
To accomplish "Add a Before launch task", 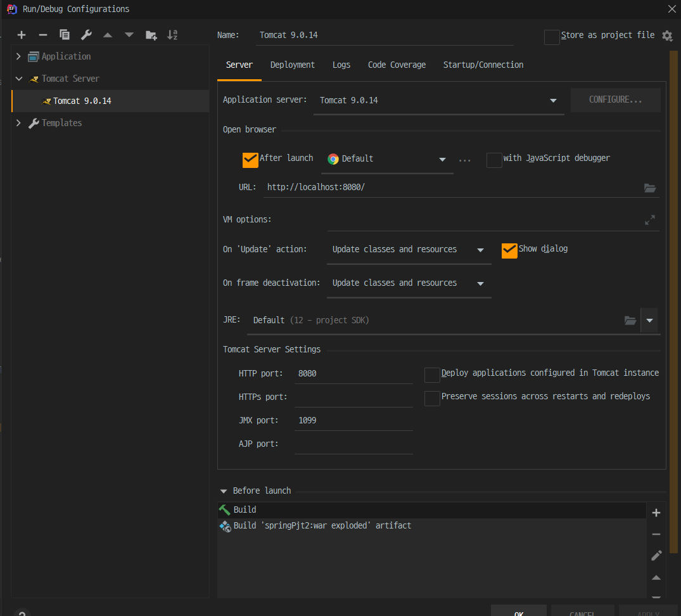I will (x=656, y=513).
